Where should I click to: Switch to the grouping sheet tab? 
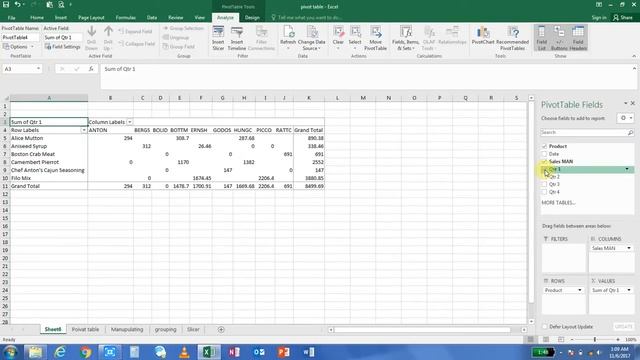pos(165,329)
